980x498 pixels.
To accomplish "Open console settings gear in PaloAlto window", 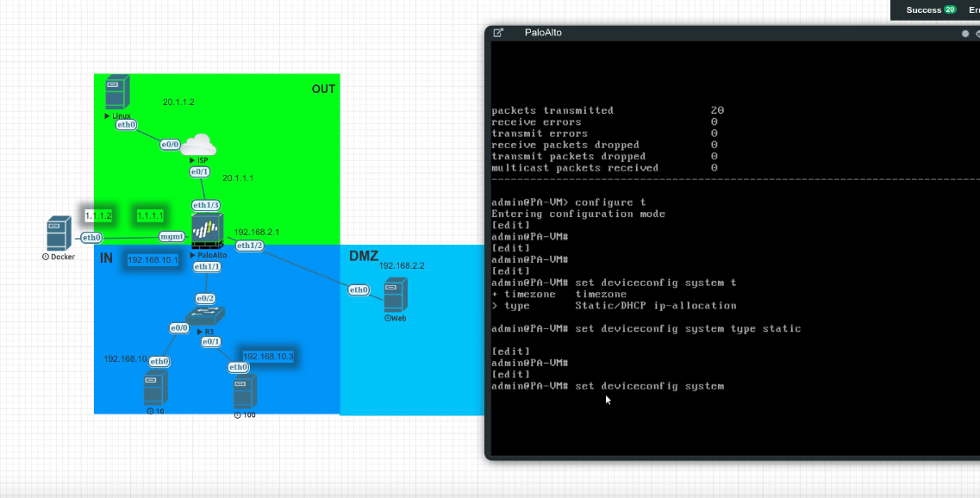I will (x=965, y=33).
